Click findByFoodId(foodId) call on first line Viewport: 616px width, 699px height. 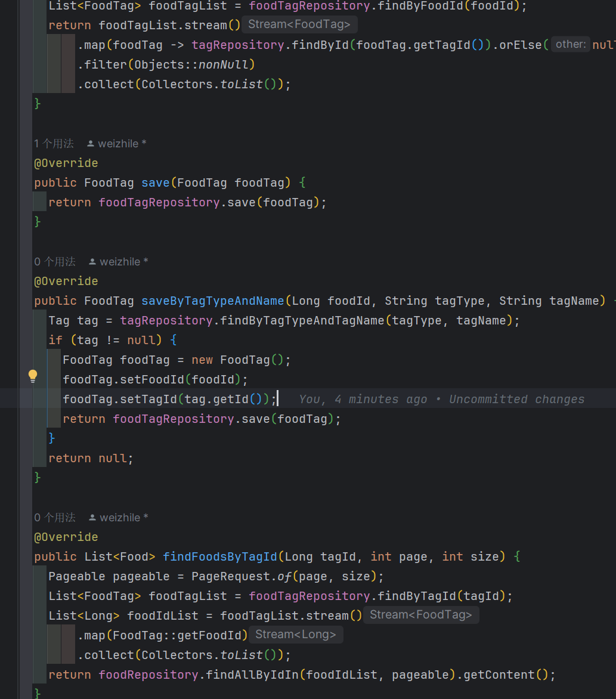pos(448,6)
